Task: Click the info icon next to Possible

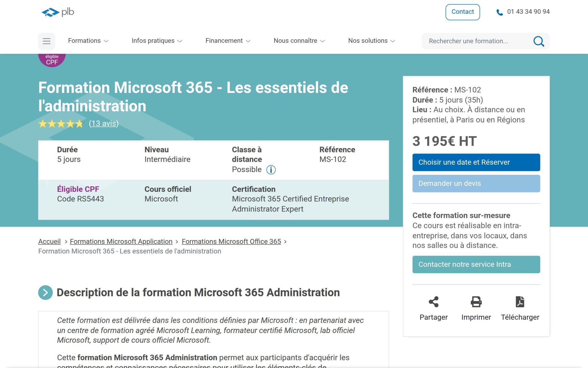Action: point(271,170)
